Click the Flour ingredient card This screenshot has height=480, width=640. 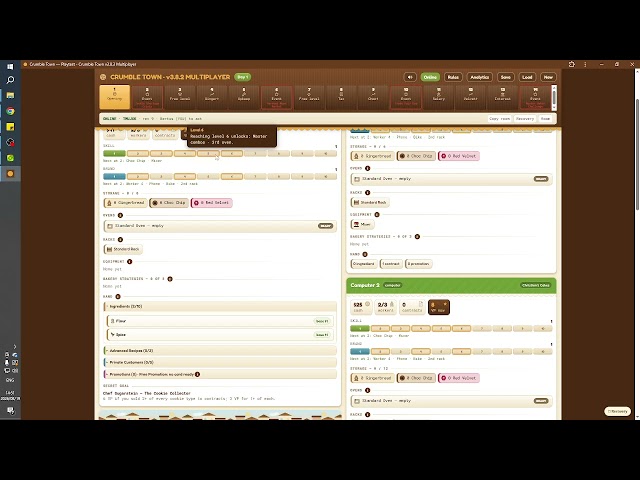(220, 321)
